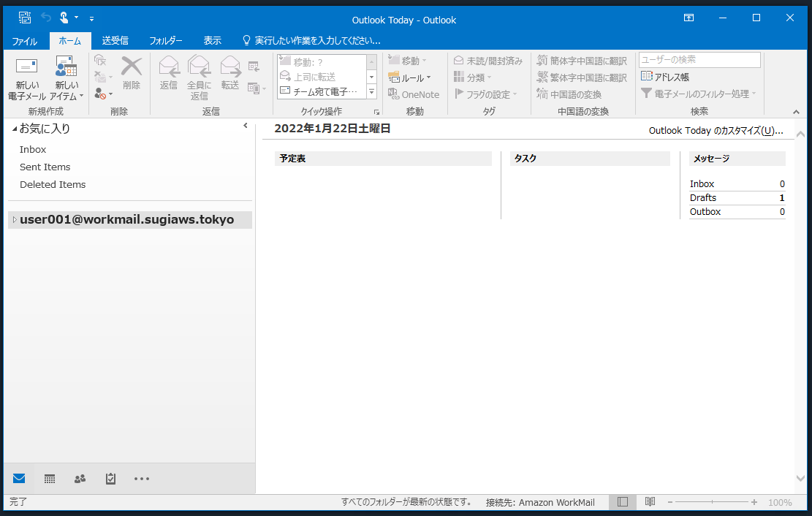This screenshot has width=812, height=516.
Task: Open 電子メールのフィルター処理 dropdown
Action: [699, 94]
